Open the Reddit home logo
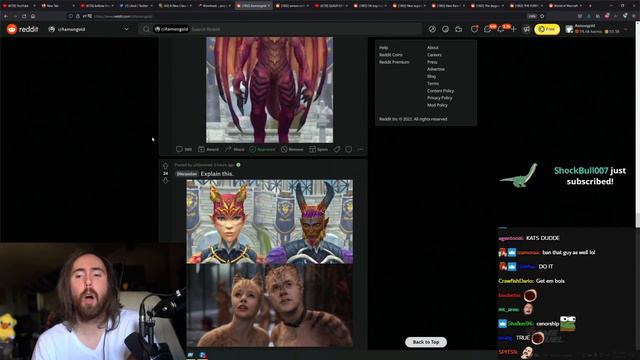Viewport: 640px width, 360px height. 22,29
